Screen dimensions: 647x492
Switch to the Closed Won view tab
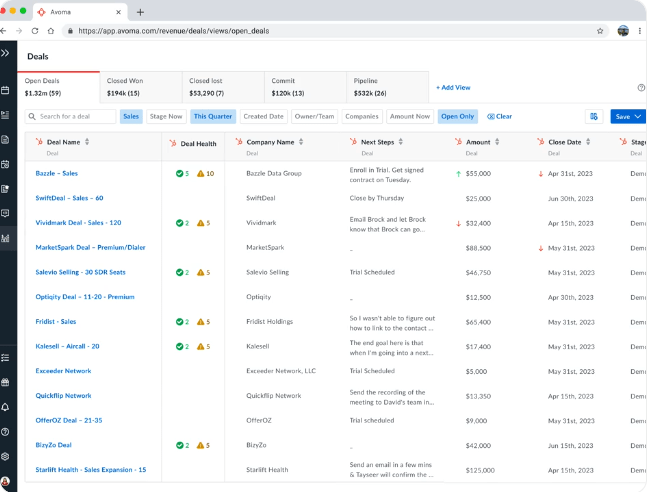pos(141,87)
